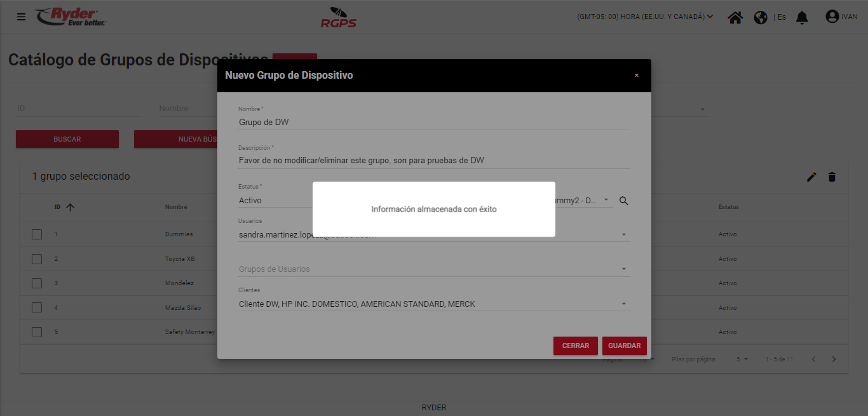Expand the Clientes dropdown

pyautogui.click(x=624, y=304)
